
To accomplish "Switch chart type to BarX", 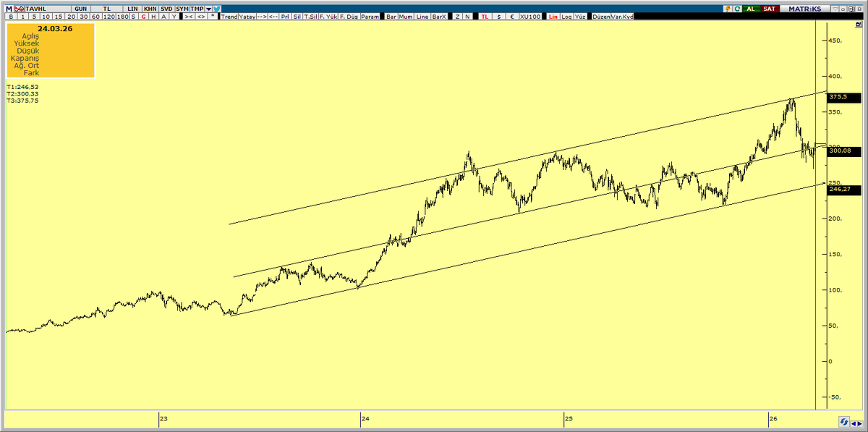I will 439,16.
